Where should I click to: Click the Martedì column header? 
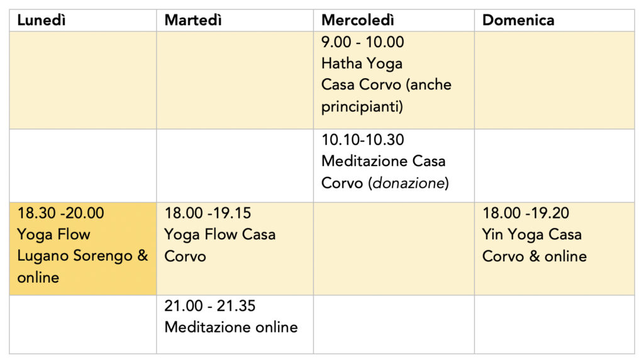tap(194, 20)
